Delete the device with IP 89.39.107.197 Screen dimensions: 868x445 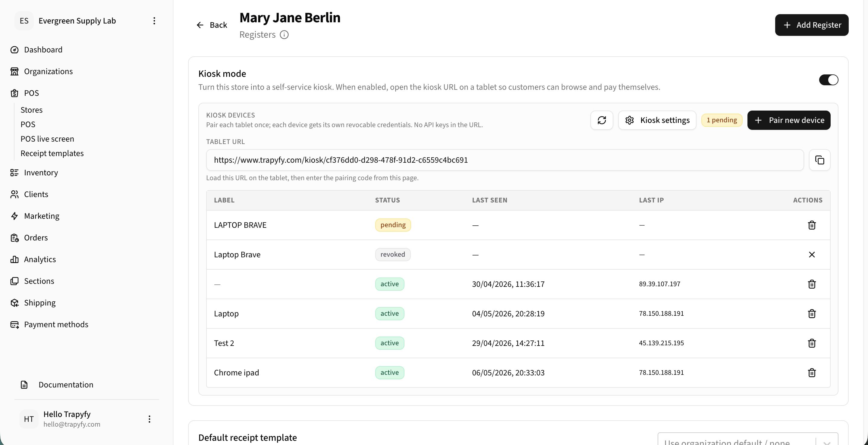[x=812, y=284]
